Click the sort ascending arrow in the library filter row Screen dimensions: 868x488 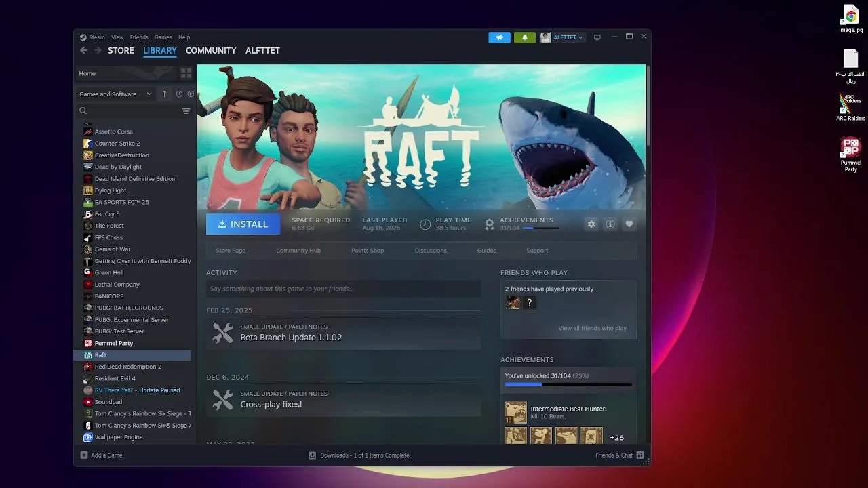[x=164, y=94]
